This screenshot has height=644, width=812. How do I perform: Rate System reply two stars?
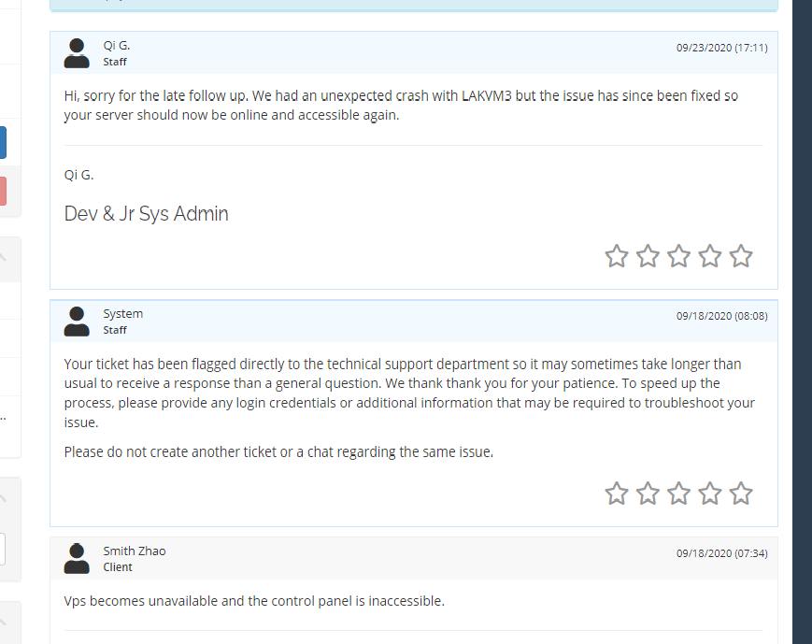click(x=648, y=494)
